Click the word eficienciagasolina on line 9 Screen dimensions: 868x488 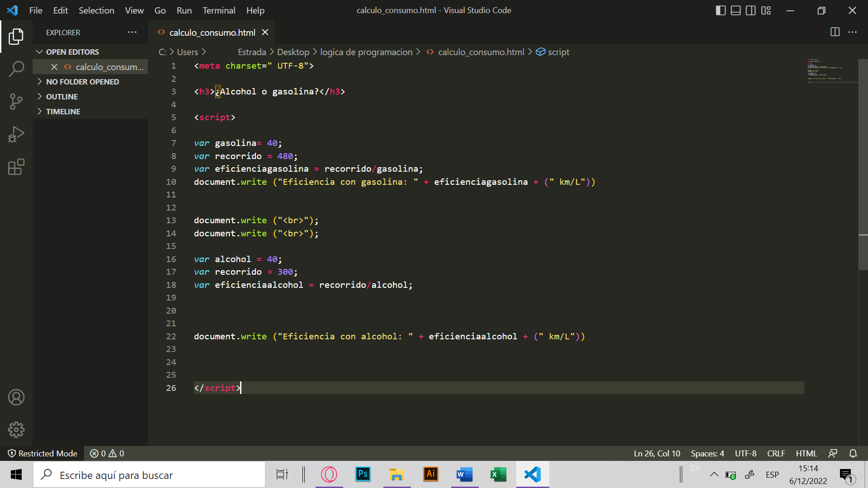(x=262, y=169)
